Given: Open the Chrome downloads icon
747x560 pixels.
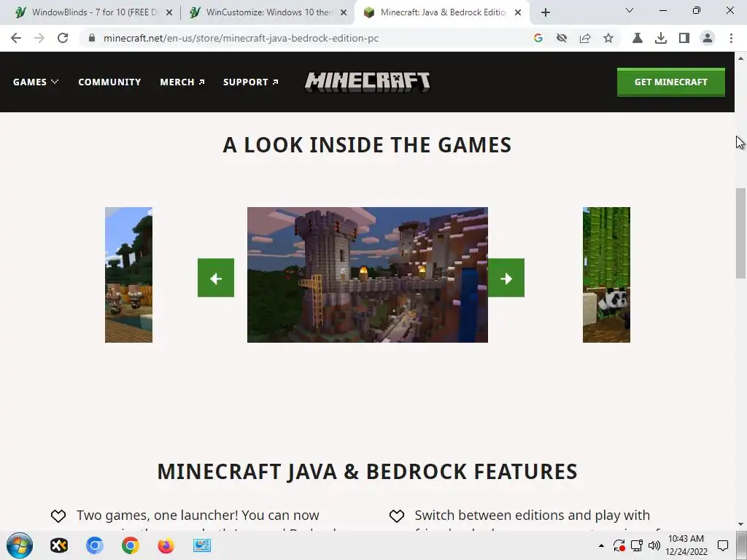Looking at the screenshot, I should 661,38.
